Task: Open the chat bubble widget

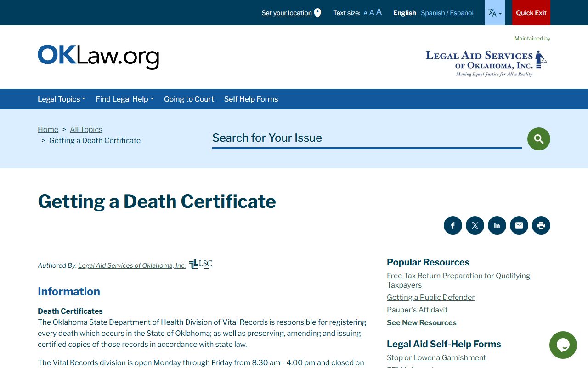Action: pyautogui.click(x=563, y=345)
